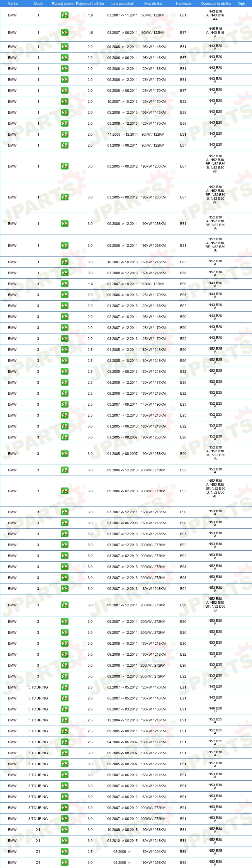
Task: Click fuel icon in row dated 03.2007 -> 06.2008
Action: [x=64, y=523]
